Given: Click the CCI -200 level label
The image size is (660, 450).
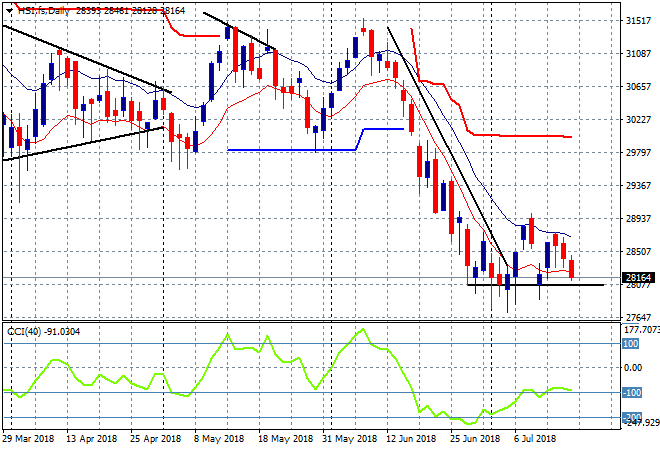Looking at the screenshot, I should pos(632,417).
